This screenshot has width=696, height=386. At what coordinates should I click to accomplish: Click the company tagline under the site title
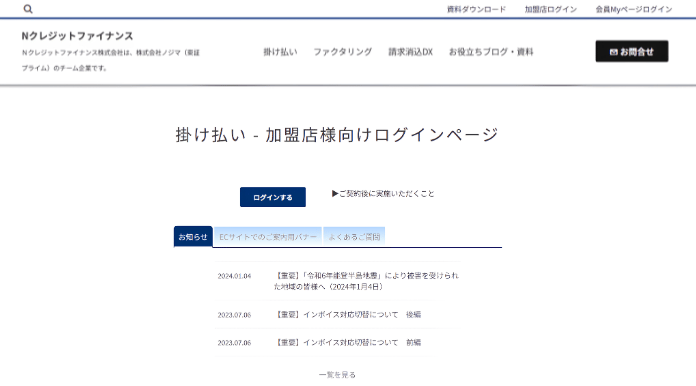[111, 60]
